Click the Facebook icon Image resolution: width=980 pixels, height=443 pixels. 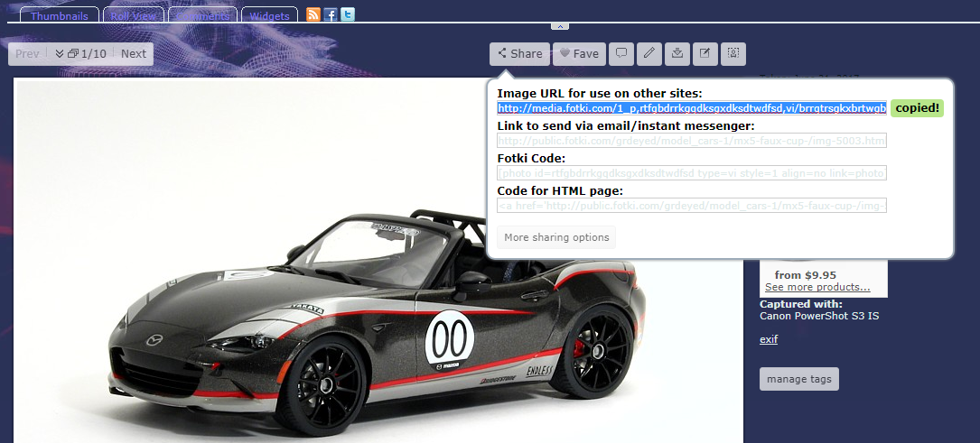coord(331,14)
